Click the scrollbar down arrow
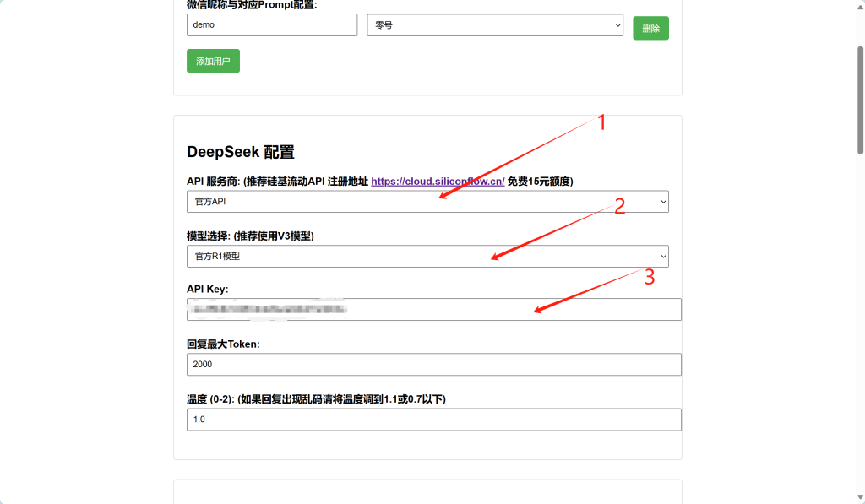The height and width of the screenshot is (504, 865). (860, 497)
